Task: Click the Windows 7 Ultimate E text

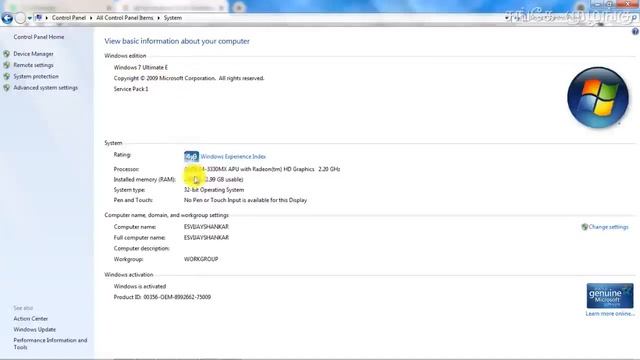Action: [141, 67]
